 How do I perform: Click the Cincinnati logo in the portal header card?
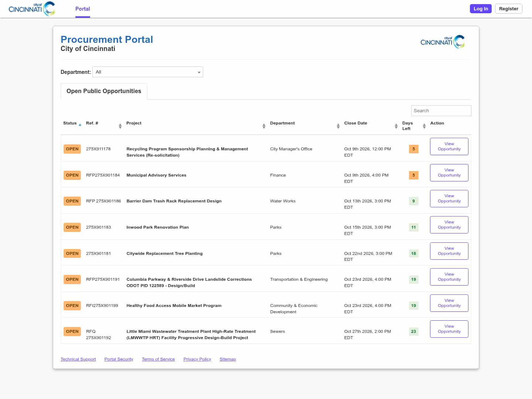443,42
